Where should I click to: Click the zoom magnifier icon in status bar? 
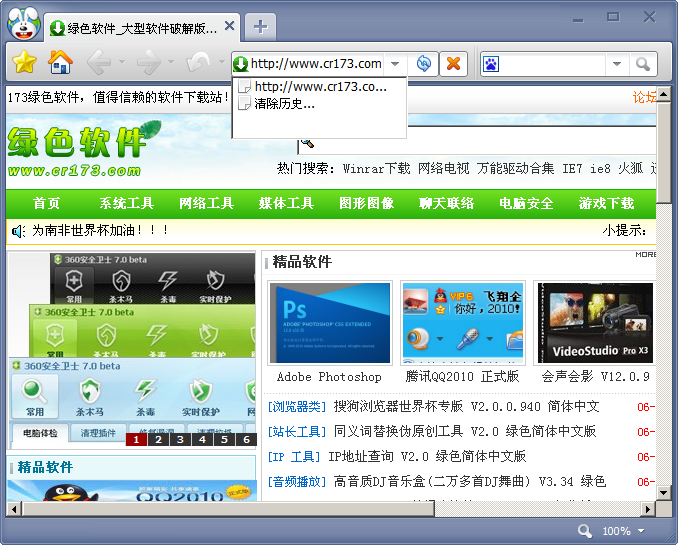(585, 531)
